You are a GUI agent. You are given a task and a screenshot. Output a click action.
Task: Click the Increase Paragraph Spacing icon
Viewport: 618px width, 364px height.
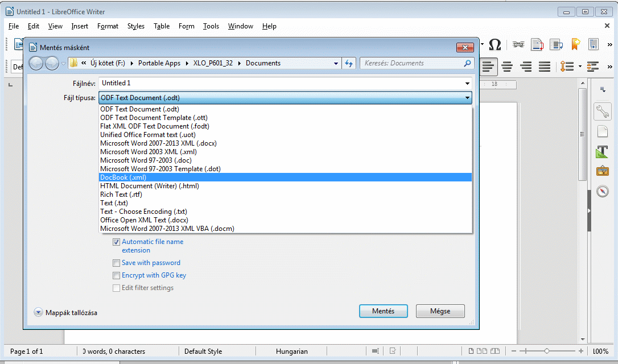(x=593, y=67)
